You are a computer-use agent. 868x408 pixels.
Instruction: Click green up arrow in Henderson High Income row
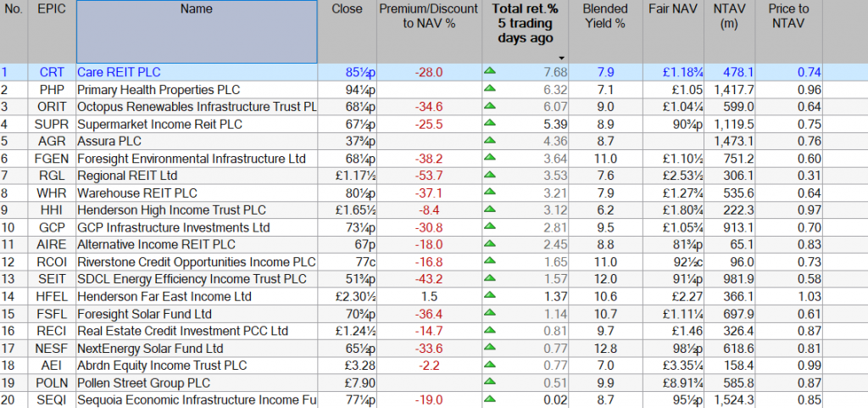(x=489, y=209)
